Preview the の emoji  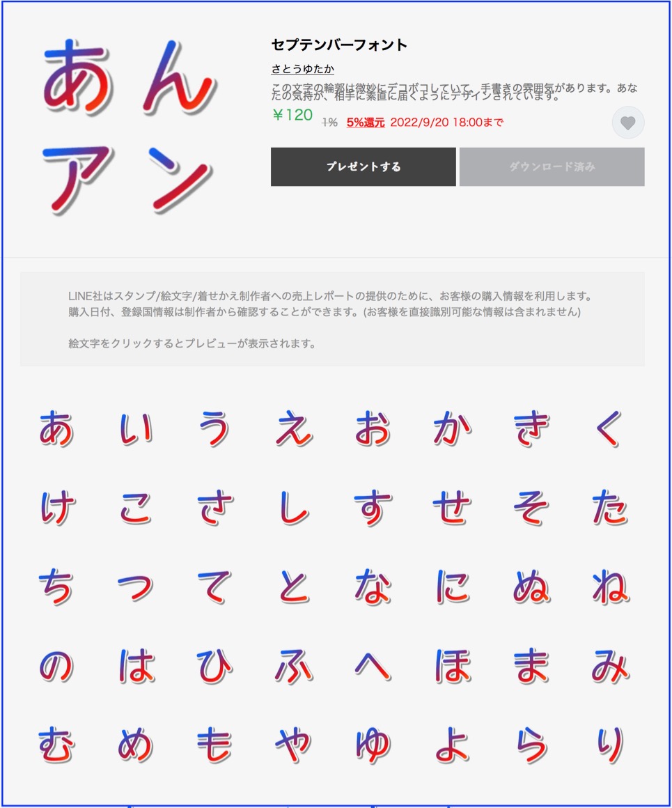57,665
